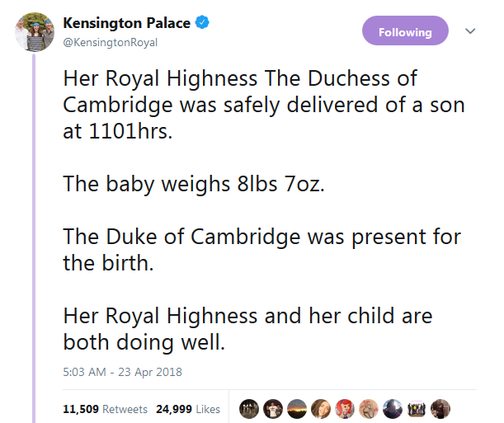Click the dark blue silhouette liker avatar
The height and width of the screenshot is (423, 504).
tap(393, 409)
